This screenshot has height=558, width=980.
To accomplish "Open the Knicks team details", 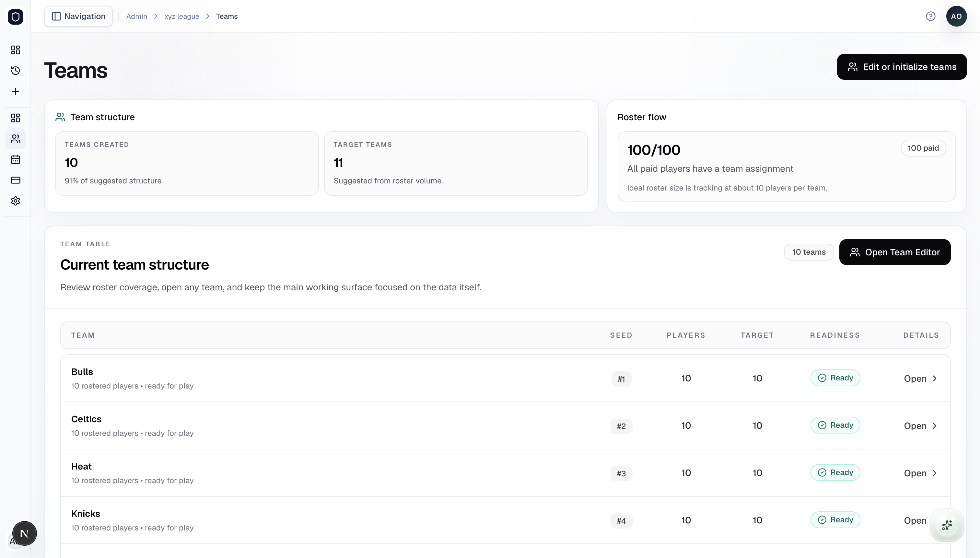I will (x=915, y=520).
